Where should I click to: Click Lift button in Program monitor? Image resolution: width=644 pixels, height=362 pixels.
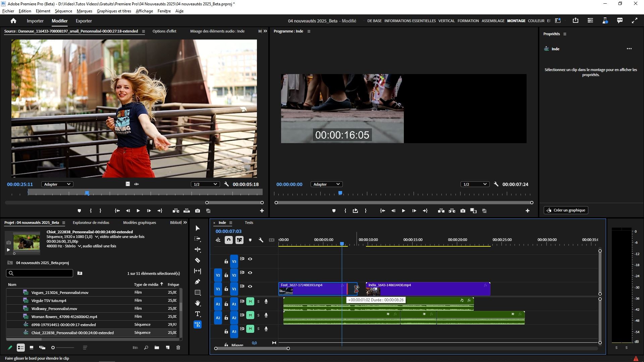pyautogui.click(x=441, y=211)
